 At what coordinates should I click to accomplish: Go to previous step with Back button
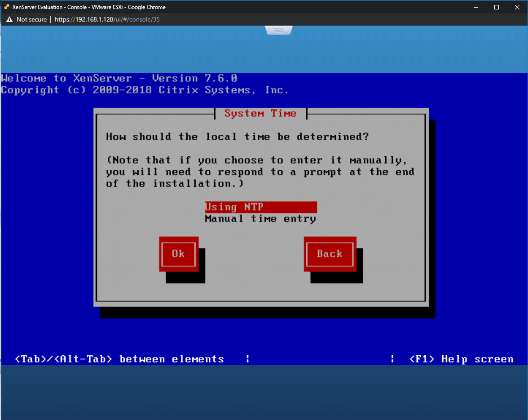click(x=330, y=254)
